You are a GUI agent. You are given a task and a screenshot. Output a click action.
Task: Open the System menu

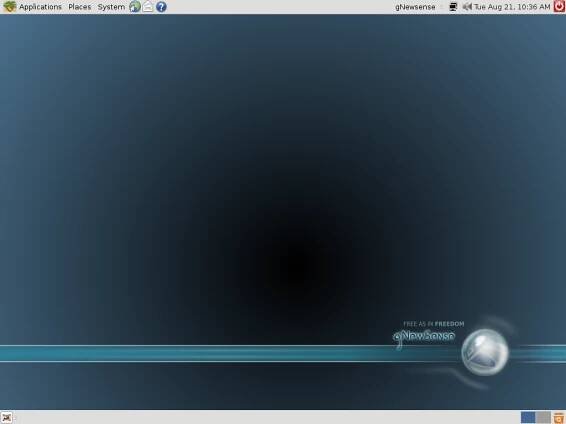(111, 7)
